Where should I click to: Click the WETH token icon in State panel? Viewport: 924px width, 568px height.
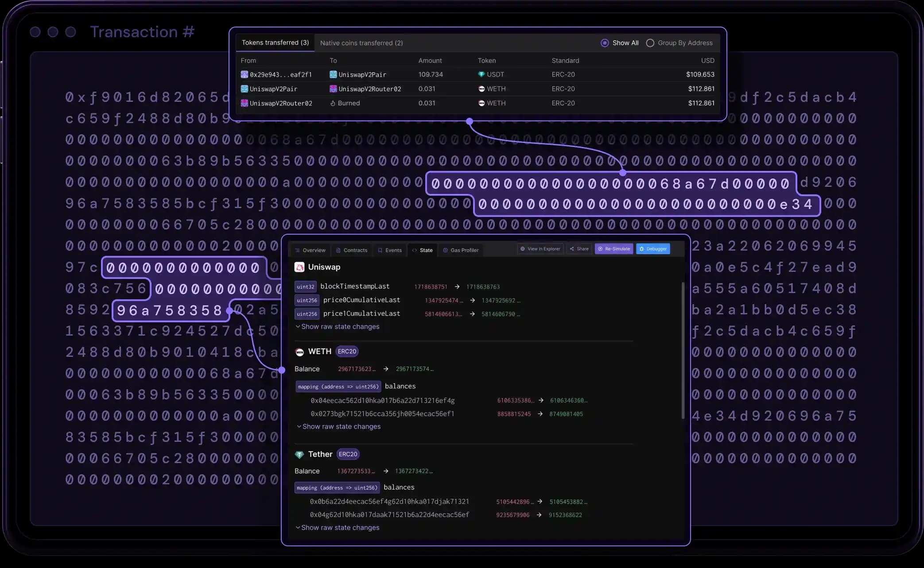click(299, 352)
